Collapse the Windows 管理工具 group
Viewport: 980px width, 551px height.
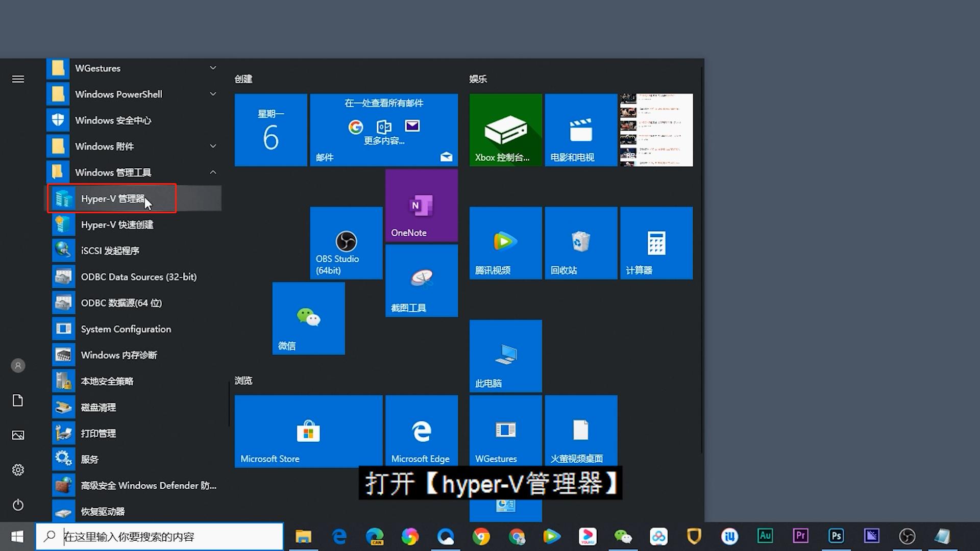click(213, 172)
